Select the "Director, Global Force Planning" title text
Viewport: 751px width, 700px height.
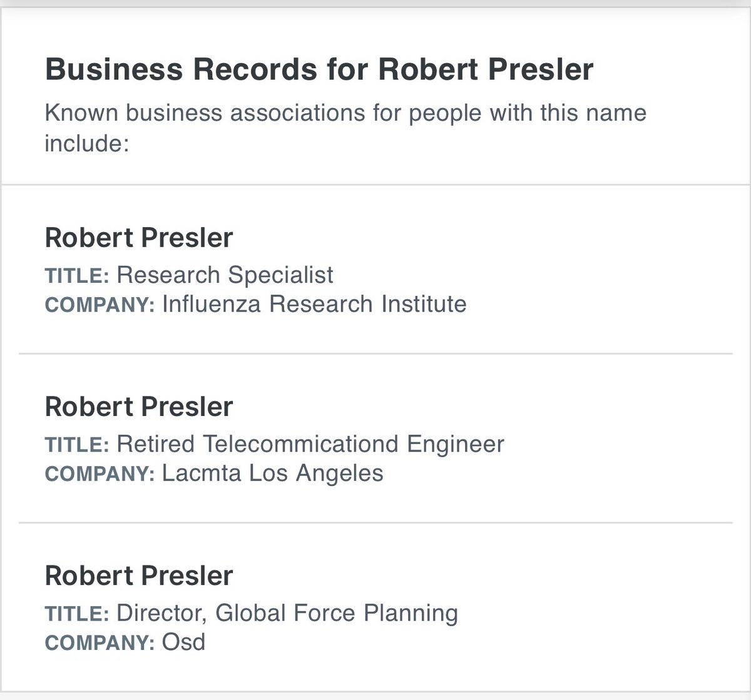click(x=287, y=612)
